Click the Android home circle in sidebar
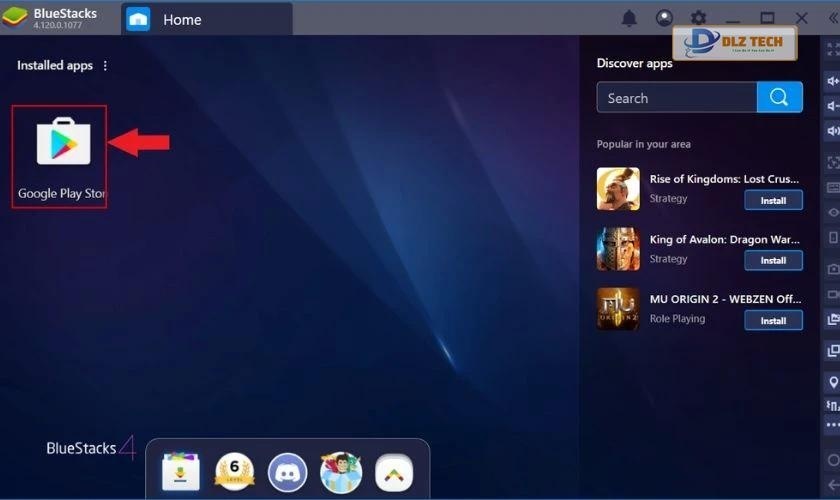This screenshot has height=500, width=840. coord(833,460)
